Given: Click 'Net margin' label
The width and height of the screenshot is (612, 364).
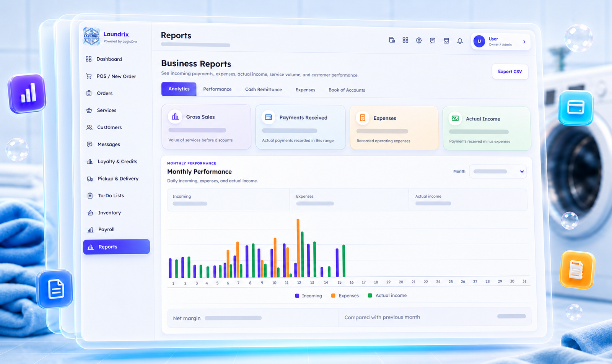Looking at the screenshot, I should pos(187,318).
